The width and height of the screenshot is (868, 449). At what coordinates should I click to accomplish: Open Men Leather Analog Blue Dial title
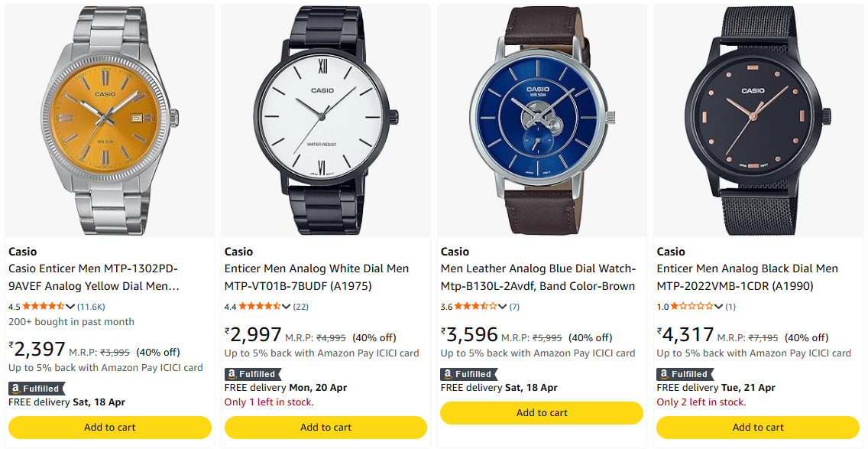[x=538, y=278]
